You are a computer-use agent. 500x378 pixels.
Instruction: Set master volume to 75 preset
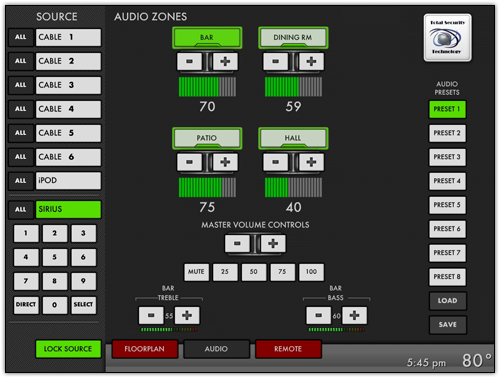[x=282, y=272]
